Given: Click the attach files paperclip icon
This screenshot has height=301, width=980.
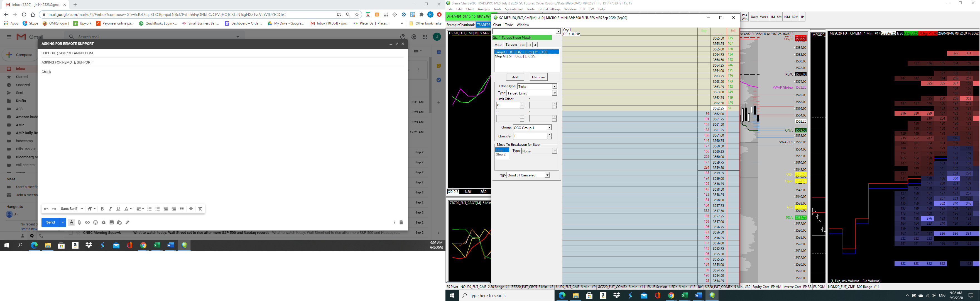Looking at the screenshot, I should (x=79, y=222).
